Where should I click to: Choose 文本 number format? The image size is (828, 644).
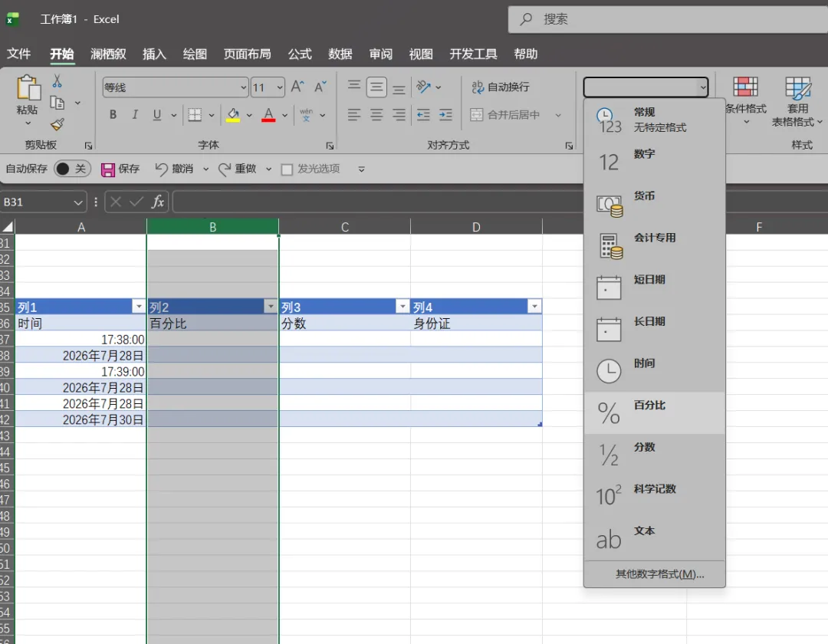654,538
